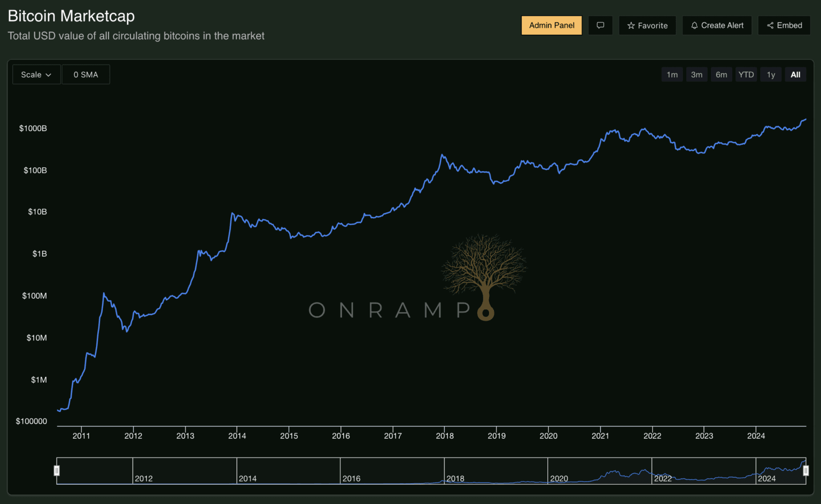Show year-to-date with YTD
The image size is (821, 504).
746,75
